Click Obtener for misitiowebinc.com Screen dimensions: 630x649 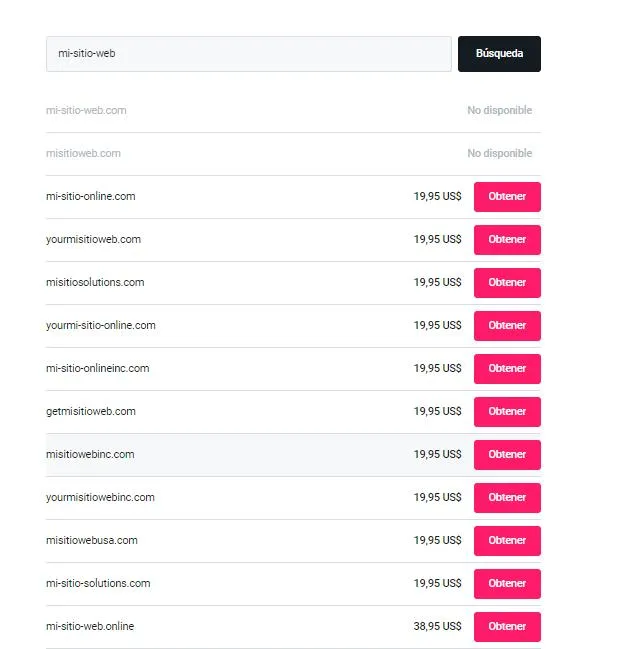click(507, 455)
